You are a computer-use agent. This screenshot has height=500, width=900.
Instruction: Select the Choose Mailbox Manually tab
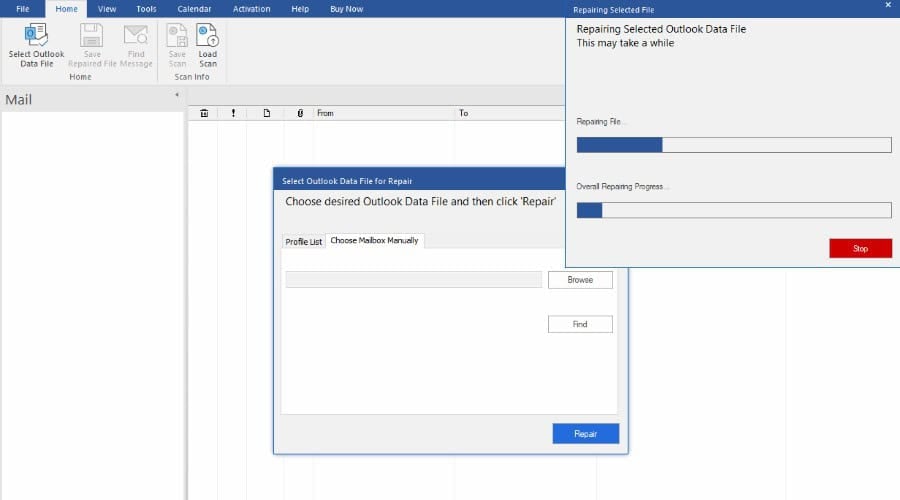[374, 241]
